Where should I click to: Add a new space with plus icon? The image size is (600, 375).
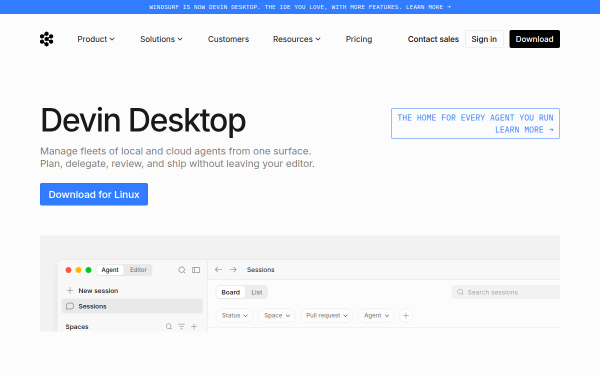(194, 326)
